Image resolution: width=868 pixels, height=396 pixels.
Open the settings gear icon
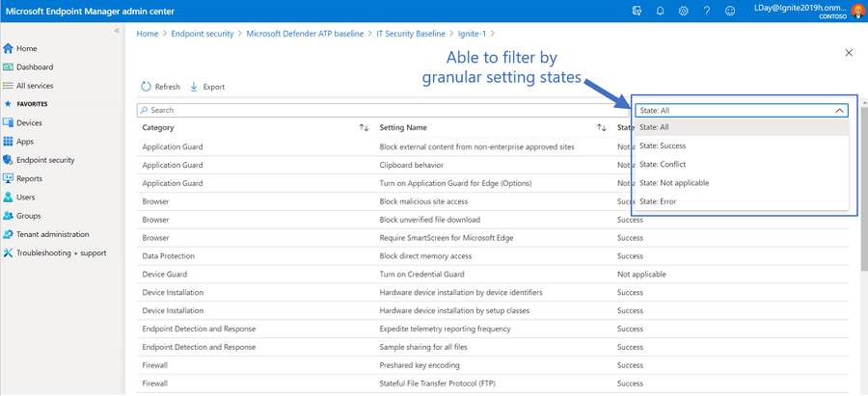point(684,11)
